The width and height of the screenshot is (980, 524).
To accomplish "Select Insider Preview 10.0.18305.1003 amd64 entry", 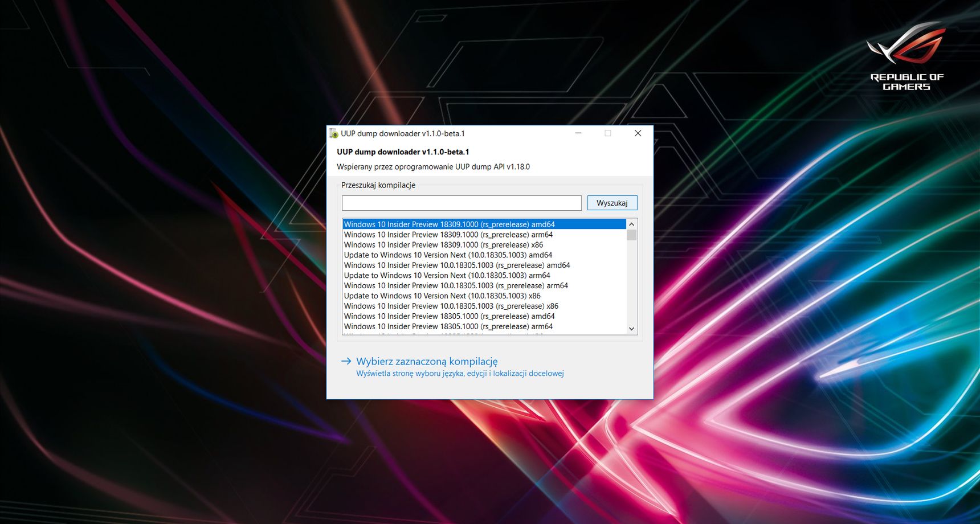I will coord(484,265).
